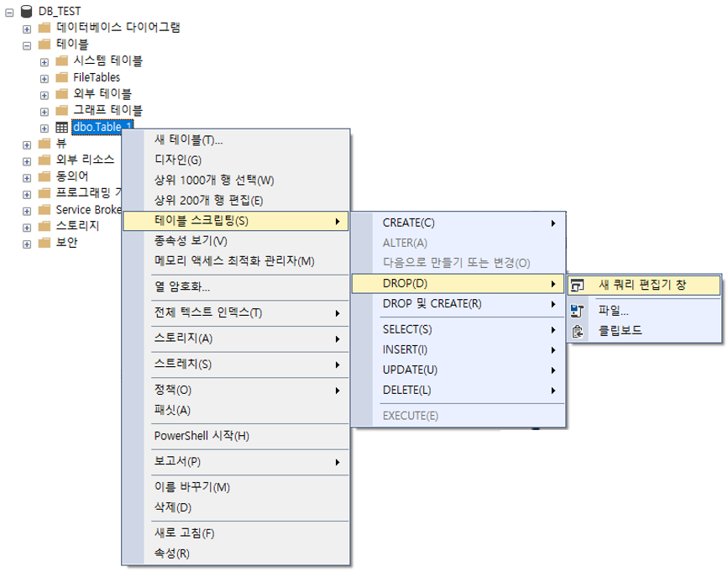Viewport: 728px width, 572px height.
Task: Open 정책(O) submenu
Action: (x=236, y=390)
